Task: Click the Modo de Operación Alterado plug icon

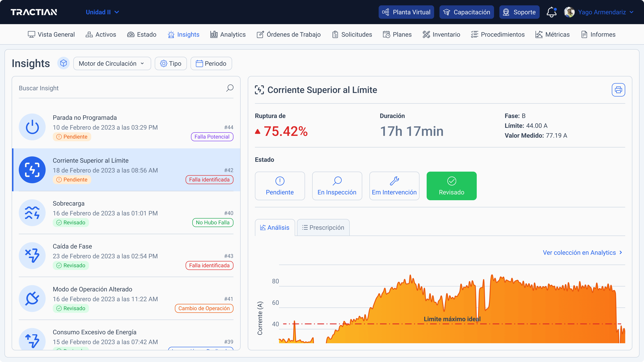Action: pyautogui.click(x=32, y=299)
